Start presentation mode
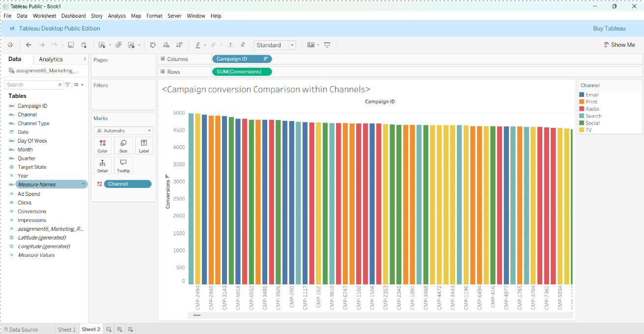Viewport: 644px width, 334px height. [327, 45]
